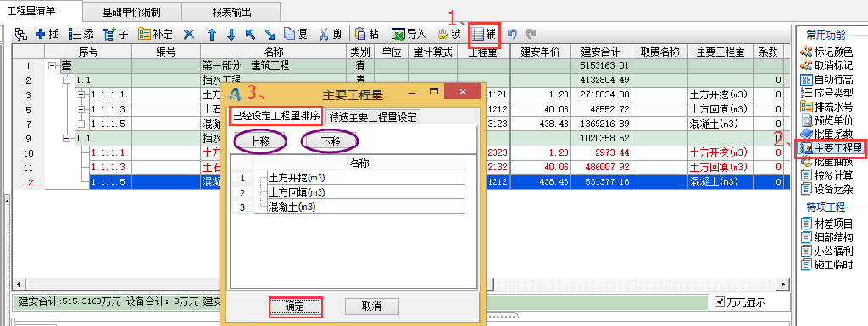Click 设备运杂 in the side panel
The image size is (868, 326).
(827, 190)
